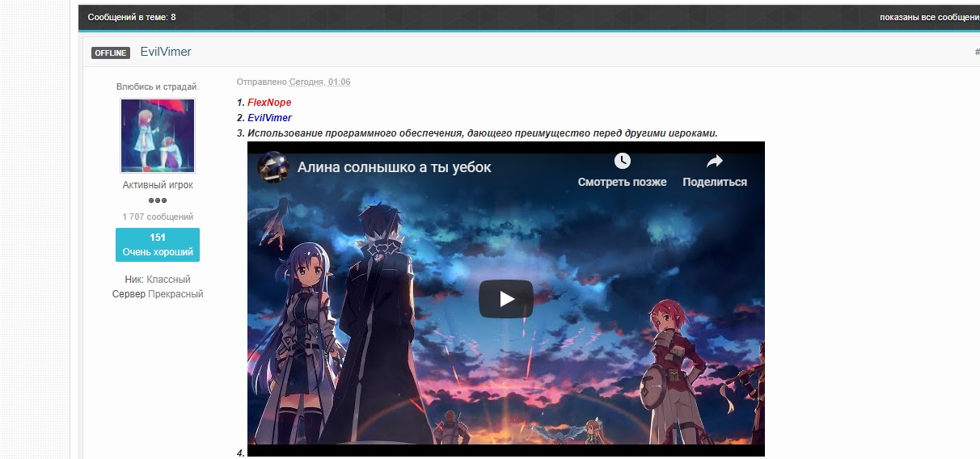The image size is (980, 459).
Task: Click the 'Поделиться' label
Action: coord(715,183)
